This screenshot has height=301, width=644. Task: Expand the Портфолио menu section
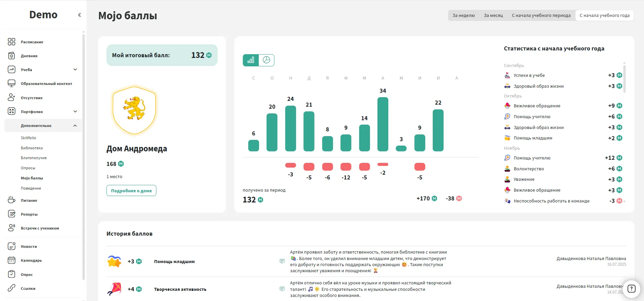(75, 112)
